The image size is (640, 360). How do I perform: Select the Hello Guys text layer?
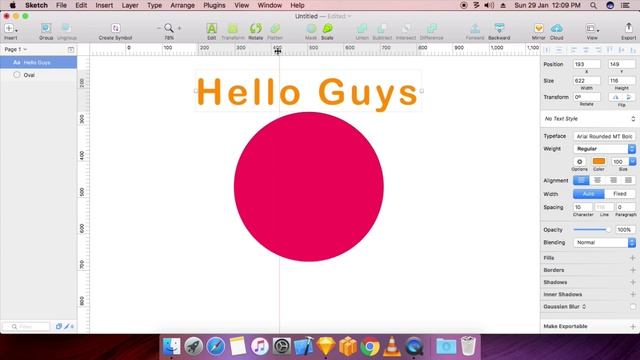coord(38,62)
